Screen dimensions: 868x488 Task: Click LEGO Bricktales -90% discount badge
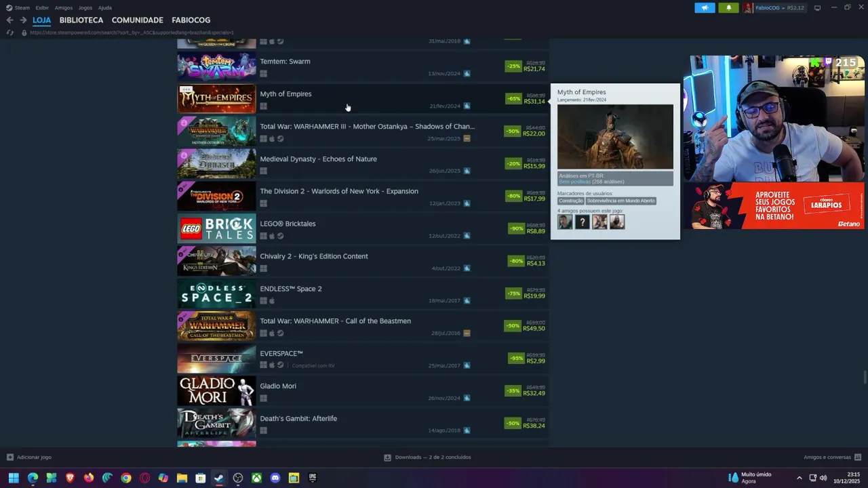[x=517, y=228]
